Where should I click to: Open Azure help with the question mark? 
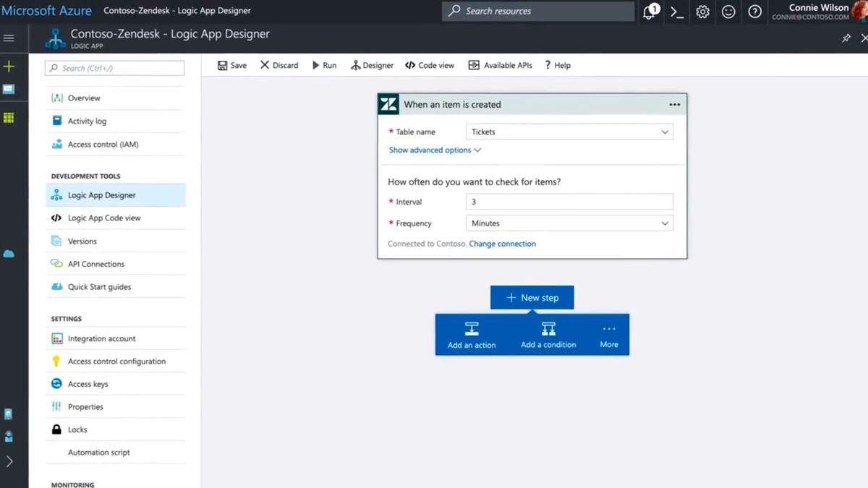[754, 12]
